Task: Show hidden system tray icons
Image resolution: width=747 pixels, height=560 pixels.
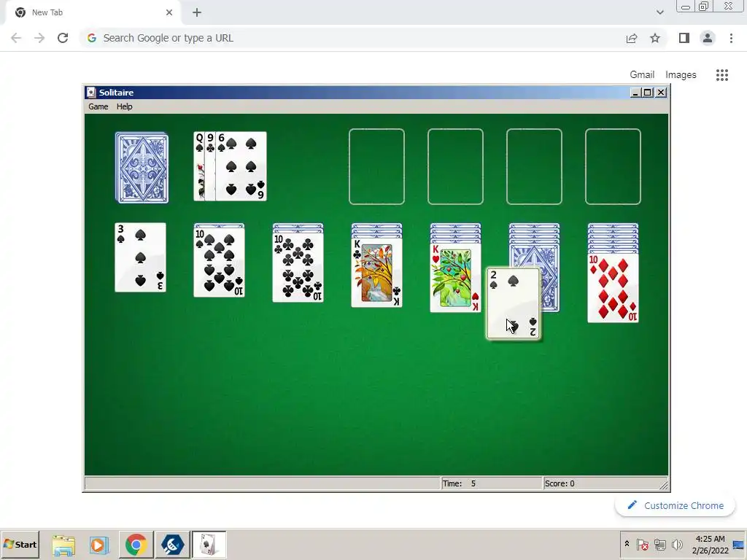Action: (x=627, y=544)
